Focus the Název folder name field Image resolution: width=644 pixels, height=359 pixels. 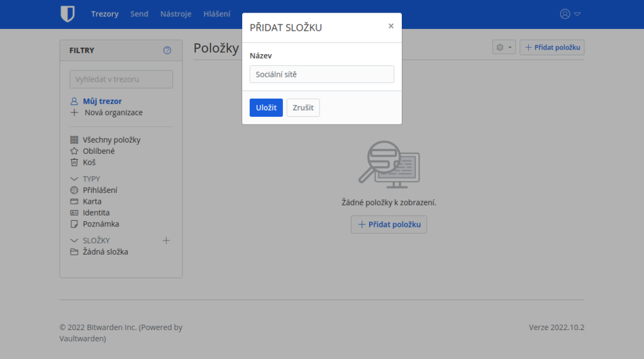tap(321, 74)
